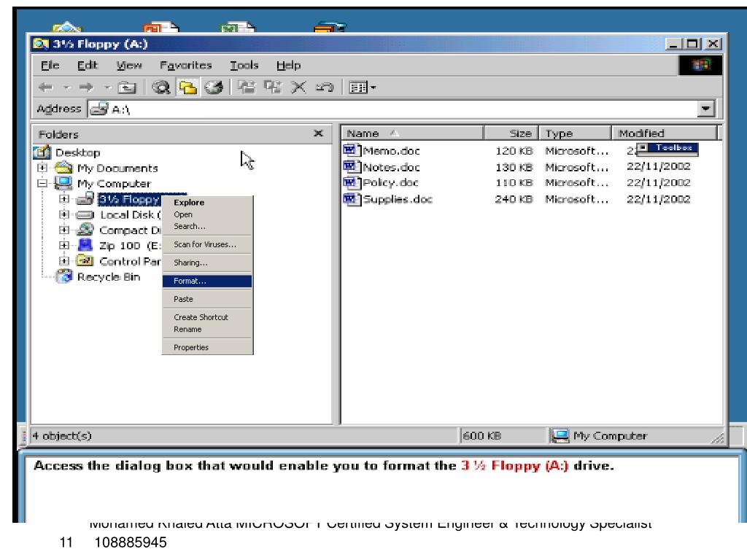Viewport: 747px width, 560px height.
Task: Select Recycle Bin in folder tree
Action: [x=109, y=277]
